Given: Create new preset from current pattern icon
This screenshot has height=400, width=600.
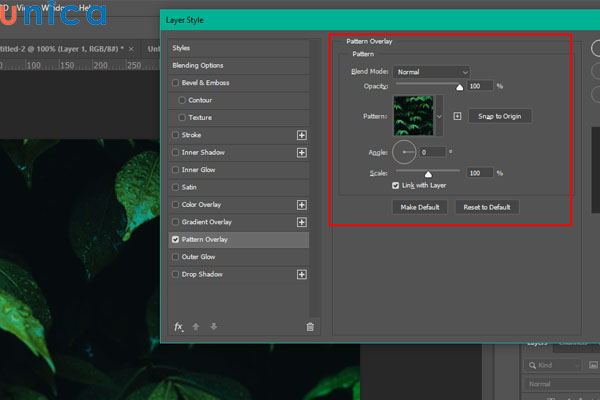Looking at the screenshot, I should pyautogui.click(x=457, y=116).
